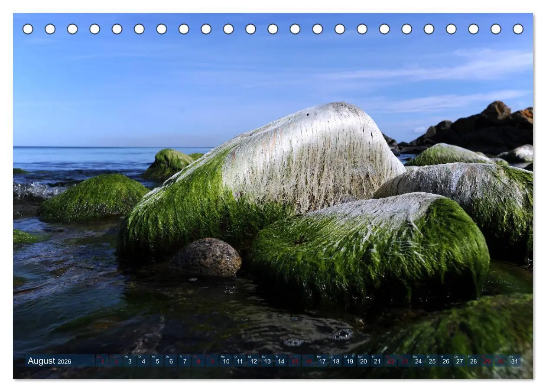Select day 27 in the calendar strip

[x=460, y=361]
